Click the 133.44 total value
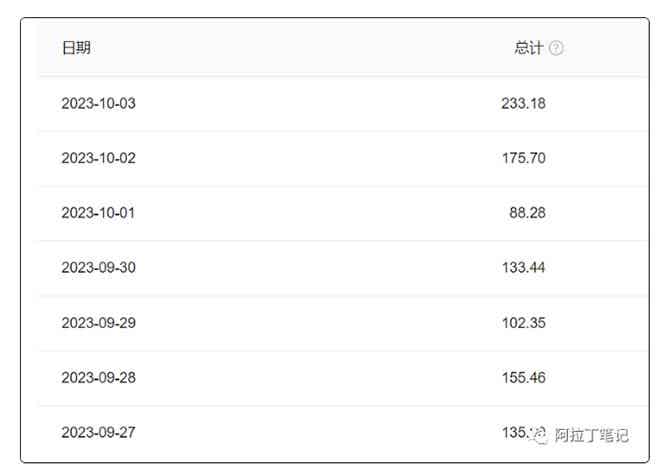This screenshot has height=469, width=664. [x=523, y=268]
